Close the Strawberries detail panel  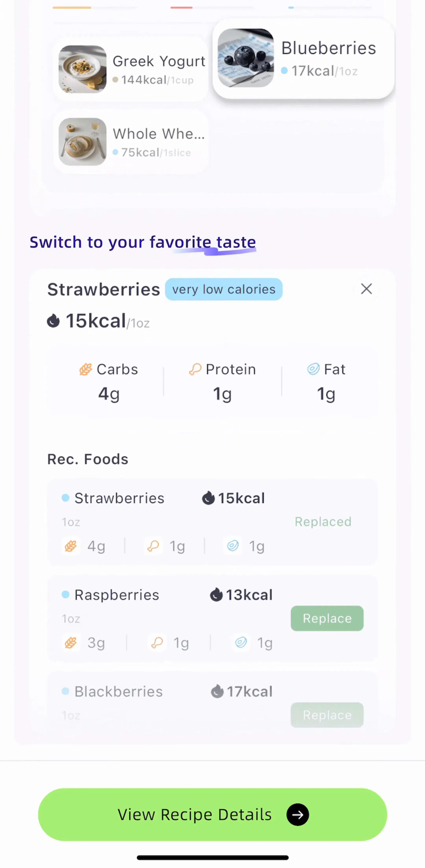pyautogui.click(x=366, y=289)
